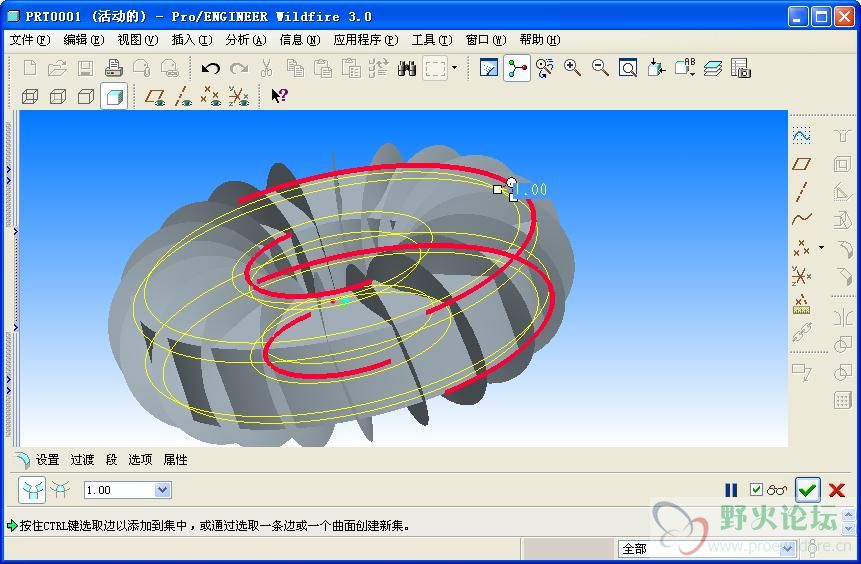861x564 pixels.
Task: Toggle coordinate systems visibility
Action: [x=238, y=97]
